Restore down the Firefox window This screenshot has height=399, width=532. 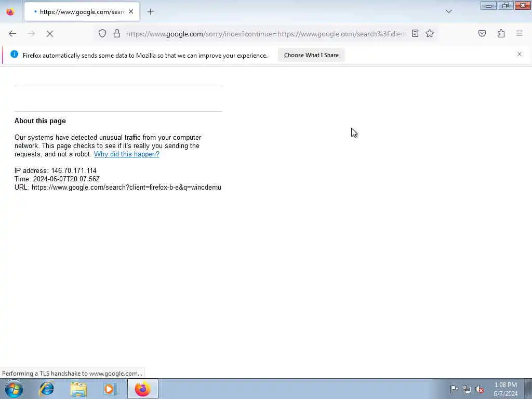(x=505, y=6)
